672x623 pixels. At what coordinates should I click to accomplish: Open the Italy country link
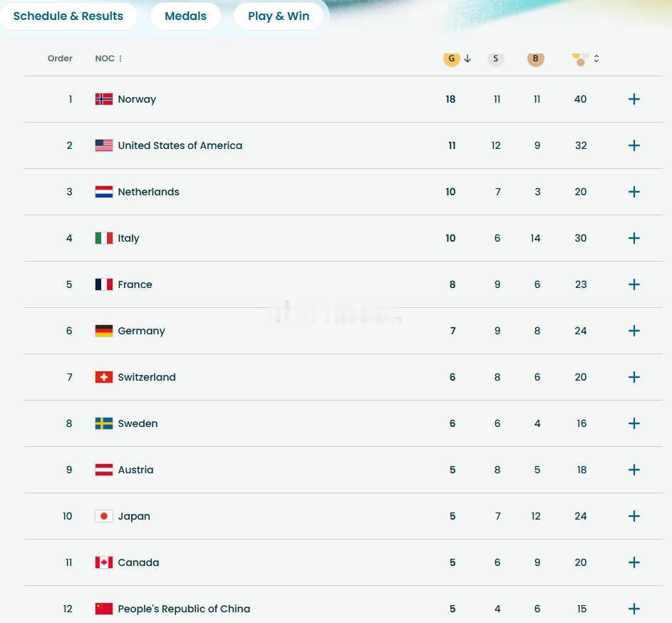pos(128,238)
